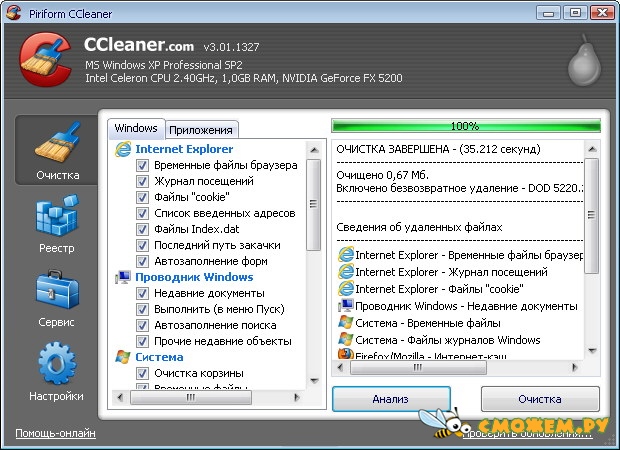620x450 pixels.
Task: Click computer icon beside Недавние документы result
Action: (346, 306)
